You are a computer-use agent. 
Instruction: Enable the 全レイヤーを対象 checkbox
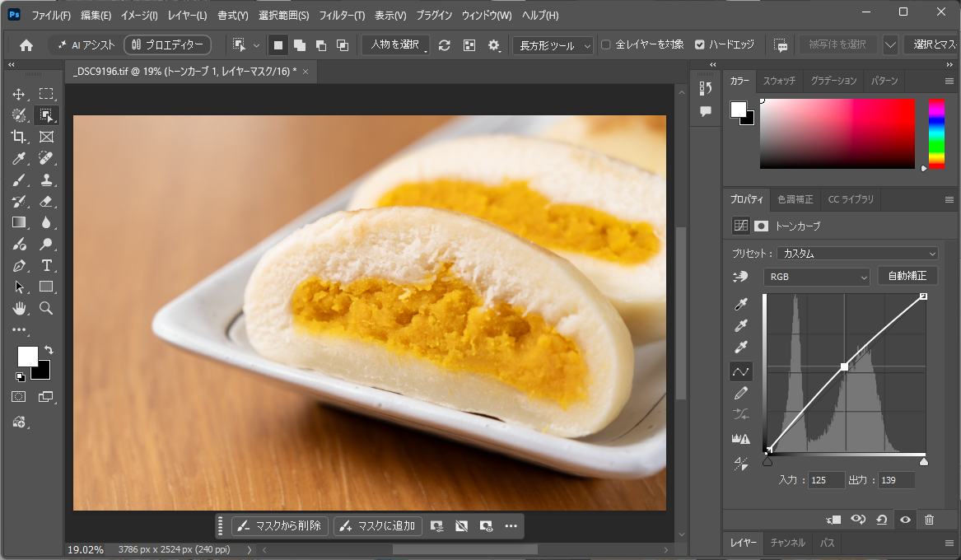pos(605,44)
